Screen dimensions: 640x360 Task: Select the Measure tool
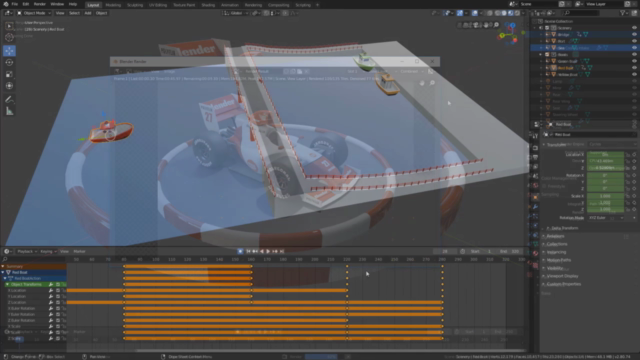click(9, 111)
